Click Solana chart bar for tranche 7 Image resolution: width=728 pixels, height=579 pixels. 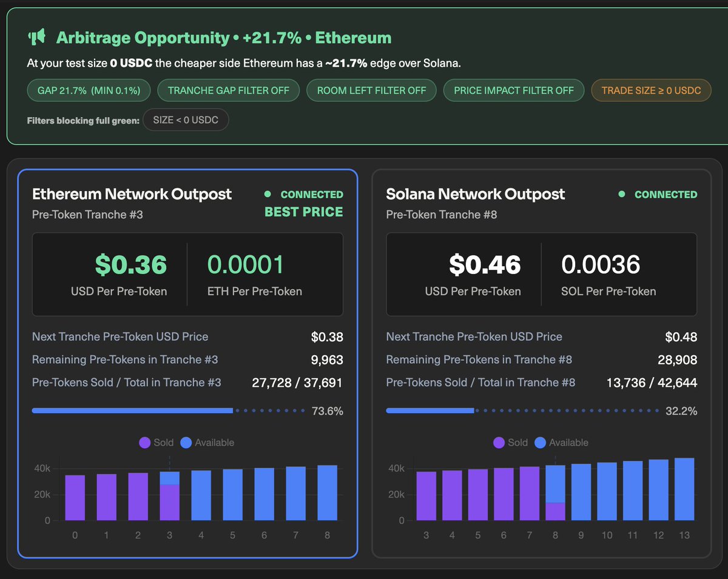530,494
